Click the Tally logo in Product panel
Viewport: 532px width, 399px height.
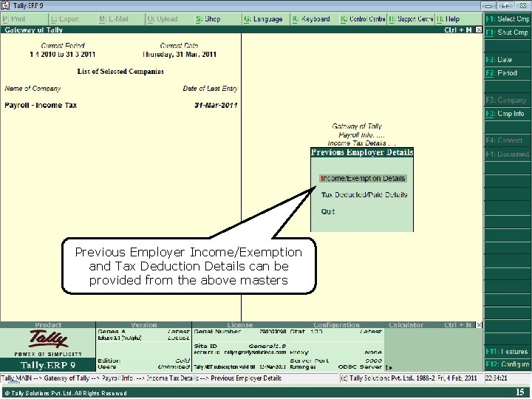click(48, 339)
